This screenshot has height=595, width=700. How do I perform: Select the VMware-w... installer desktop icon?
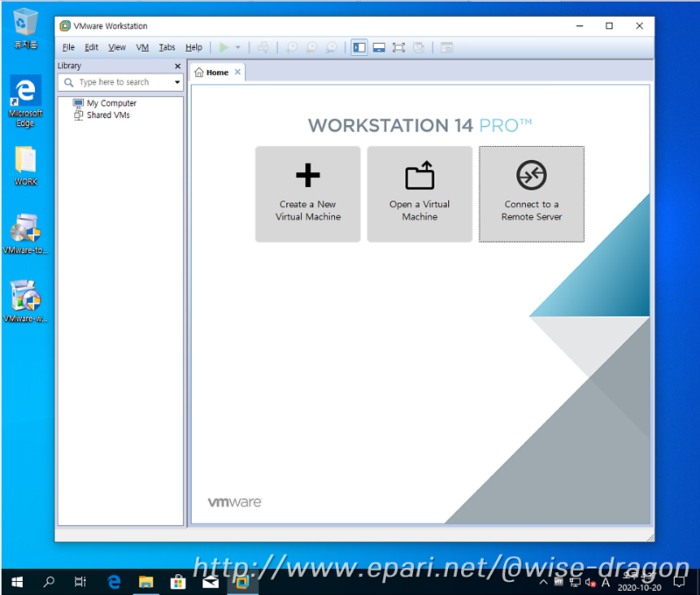(25, 301)
